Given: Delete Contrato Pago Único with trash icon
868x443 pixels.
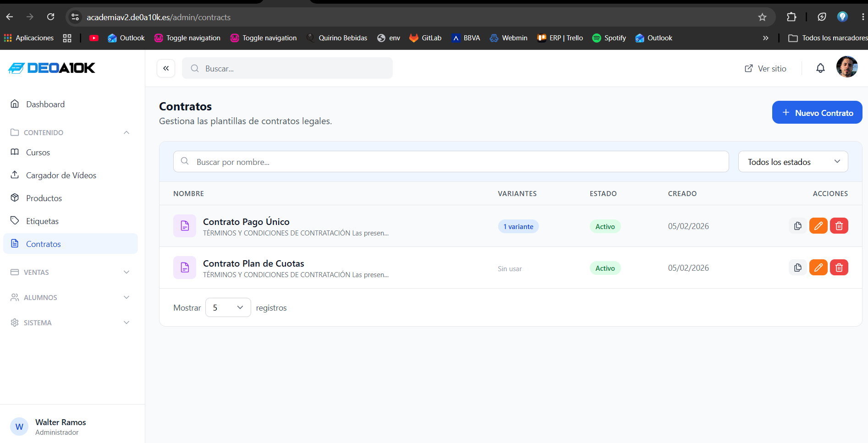Looking at the screenshot, I should (x=839, y=226).
